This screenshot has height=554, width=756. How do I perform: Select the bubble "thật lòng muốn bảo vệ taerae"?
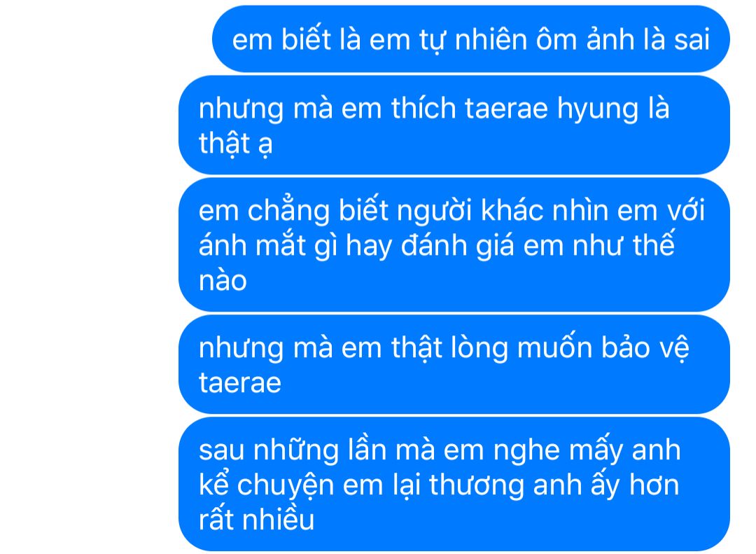454,364
